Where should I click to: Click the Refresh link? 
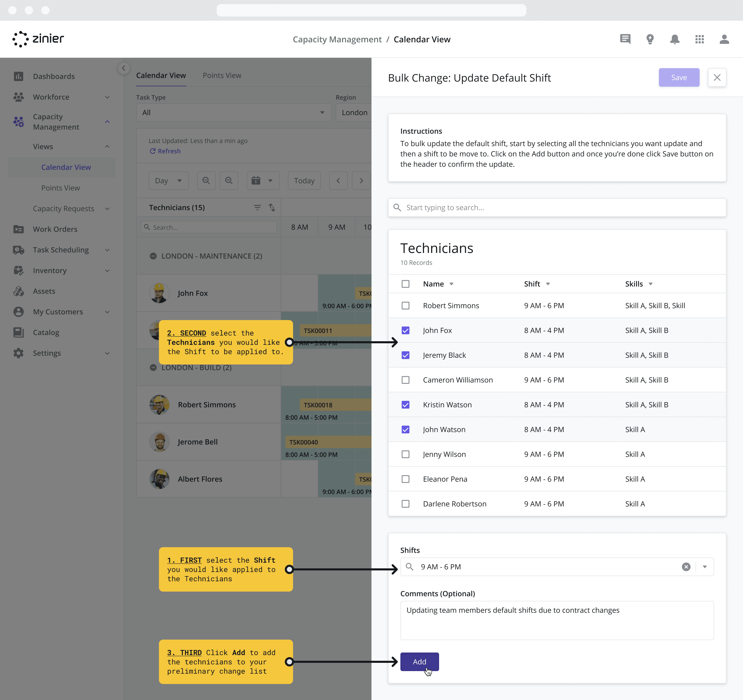(165, 151)
